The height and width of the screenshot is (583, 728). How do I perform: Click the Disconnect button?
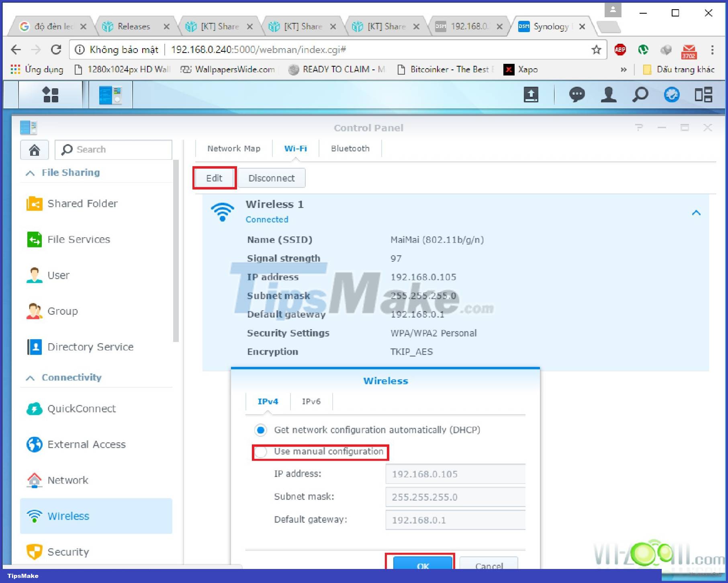[x=272, y=178]
